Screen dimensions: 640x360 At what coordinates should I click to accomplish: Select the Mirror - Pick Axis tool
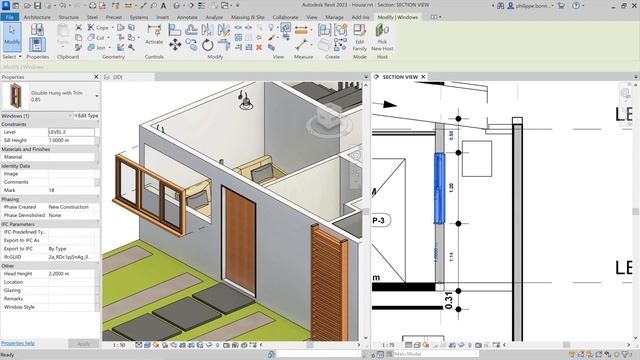[207, 30]
